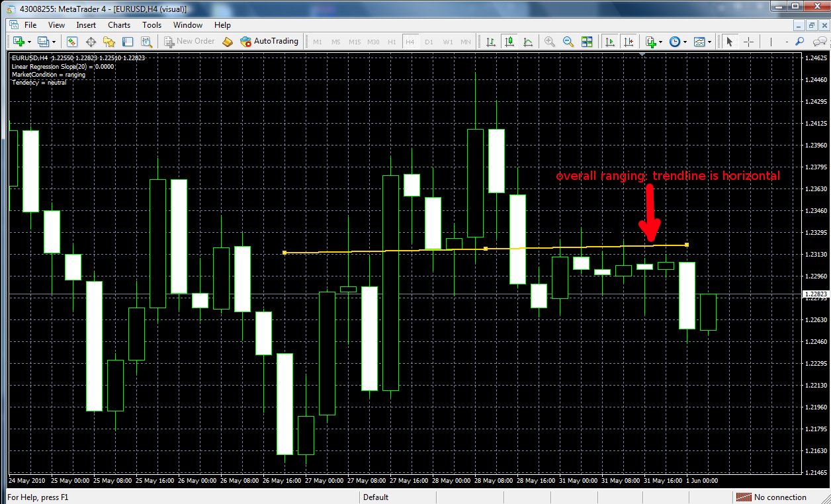831x504 pixels.
Task: Open the Periods dropdown arrow
Action: pos(685,41)
